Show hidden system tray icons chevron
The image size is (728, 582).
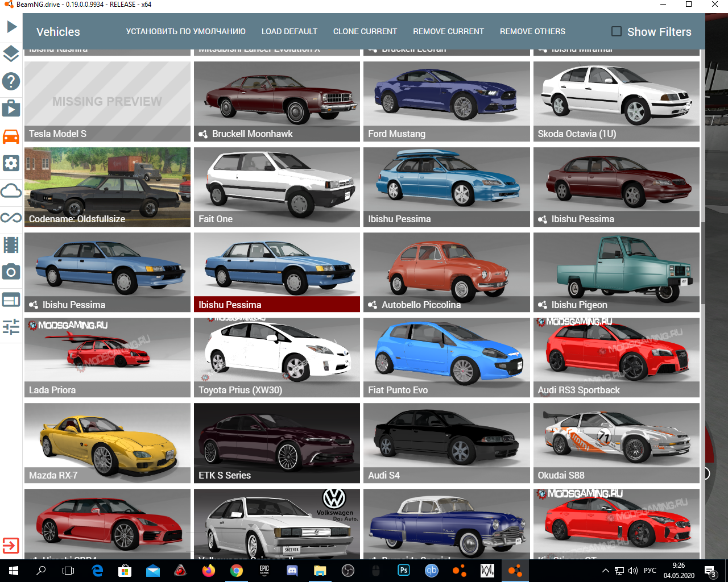[x=605, y=571]
